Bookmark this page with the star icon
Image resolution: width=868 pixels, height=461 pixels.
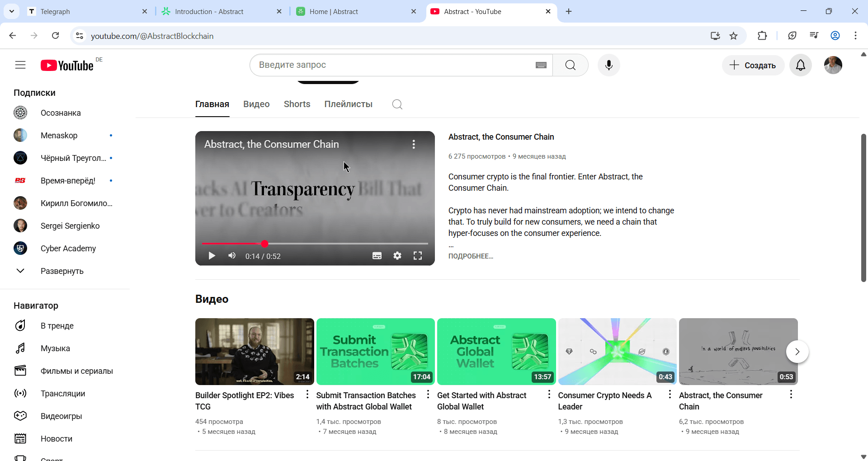[733, 36]
